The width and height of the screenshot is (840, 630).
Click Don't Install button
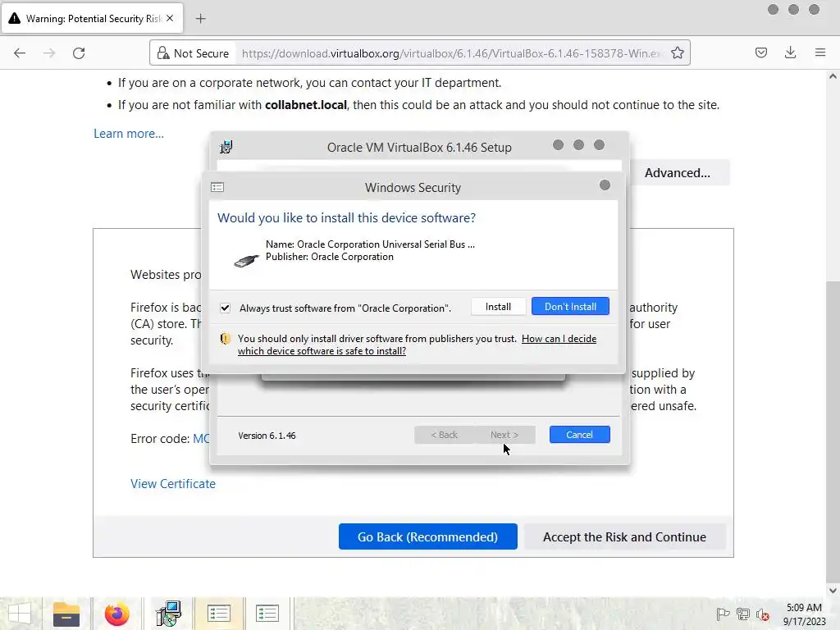[570, 307]
